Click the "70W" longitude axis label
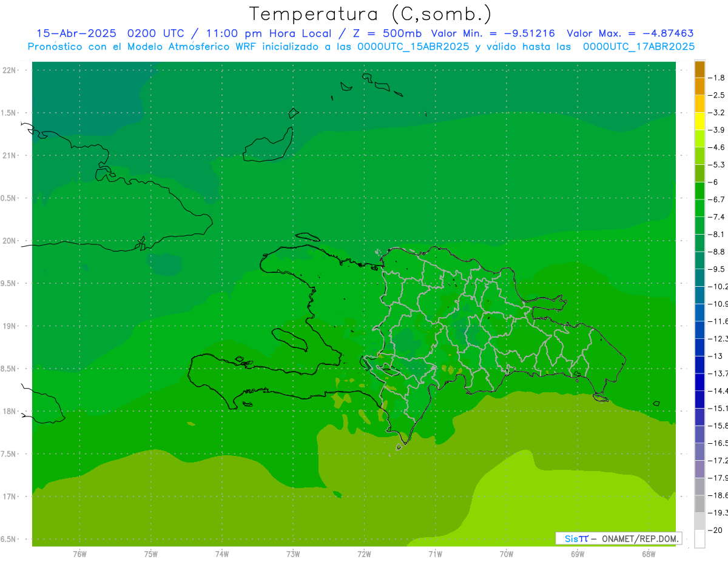This screenshot has height=562, width=728. coord(507,554)
